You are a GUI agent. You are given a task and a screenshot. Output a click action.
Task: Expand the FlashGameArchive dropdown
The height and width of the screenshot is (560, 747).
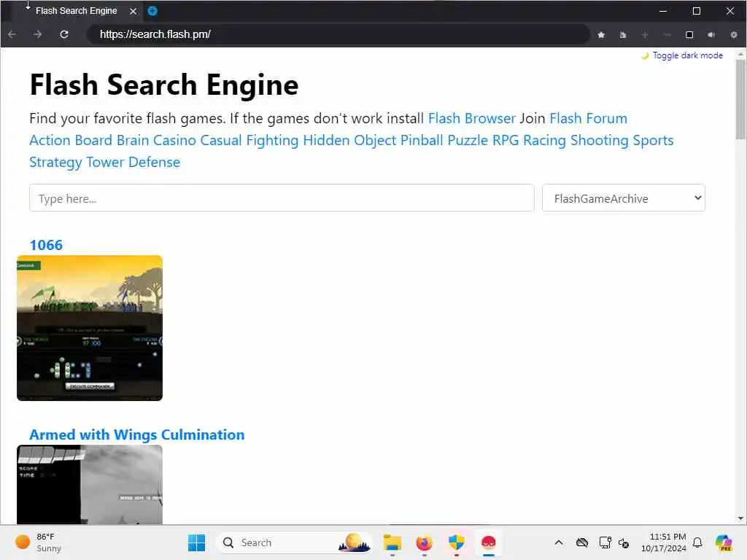623,198
